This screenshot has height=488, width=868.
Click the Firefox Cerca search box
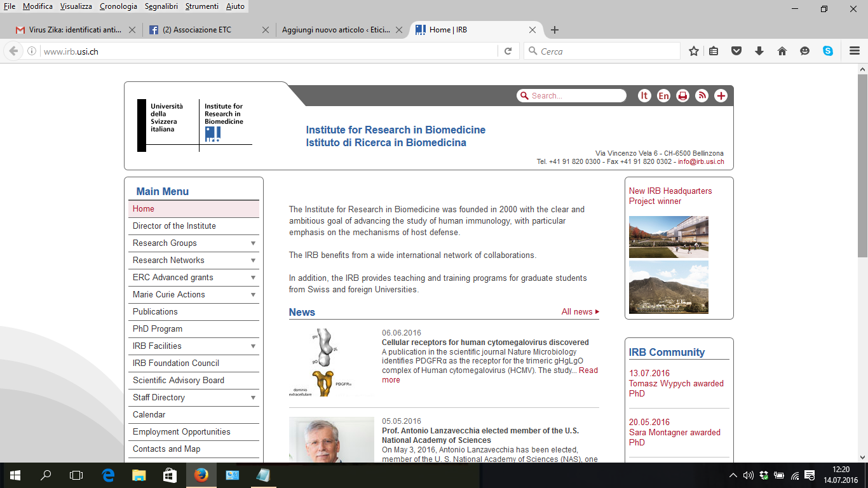click(602, 51)
